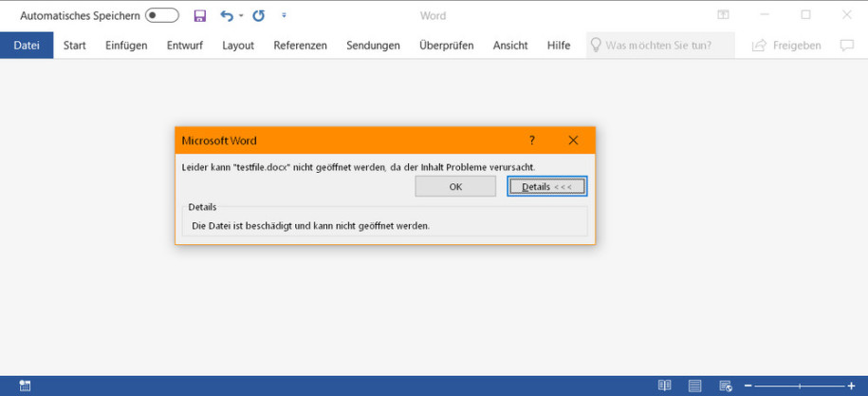Maximize the Word window
This screenshot has height=396, width=868.
tap(806, 15)
